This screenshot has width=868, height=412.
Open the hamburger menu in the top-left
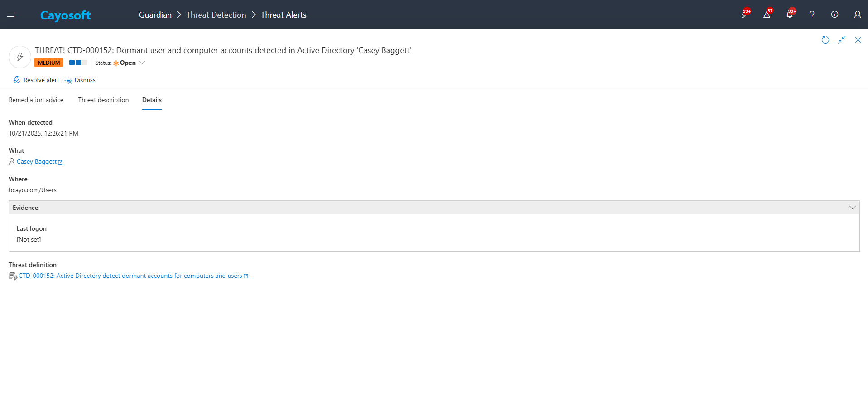[x=11, y=14]
